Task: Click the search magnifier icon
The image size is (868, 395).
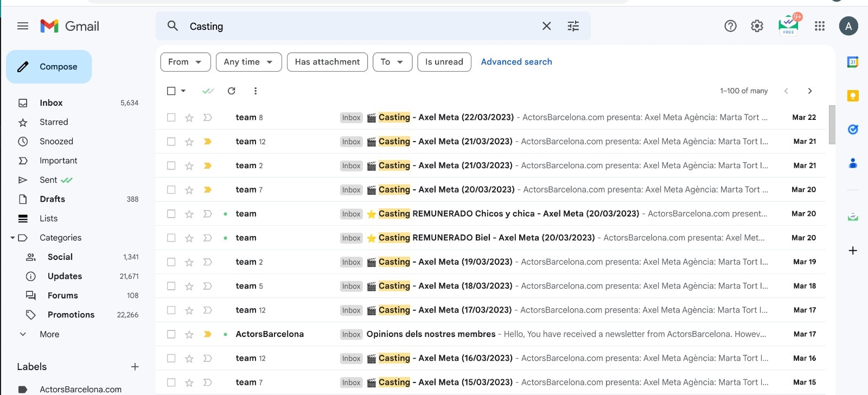Action: coord(173,26)
